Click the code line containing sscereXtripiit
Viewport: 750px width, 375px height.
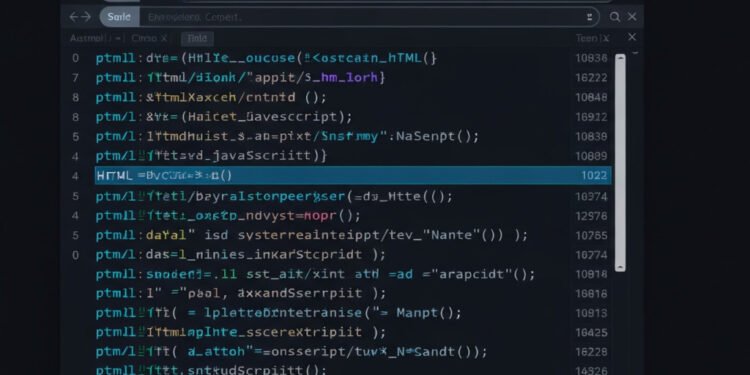click(241, 332)
